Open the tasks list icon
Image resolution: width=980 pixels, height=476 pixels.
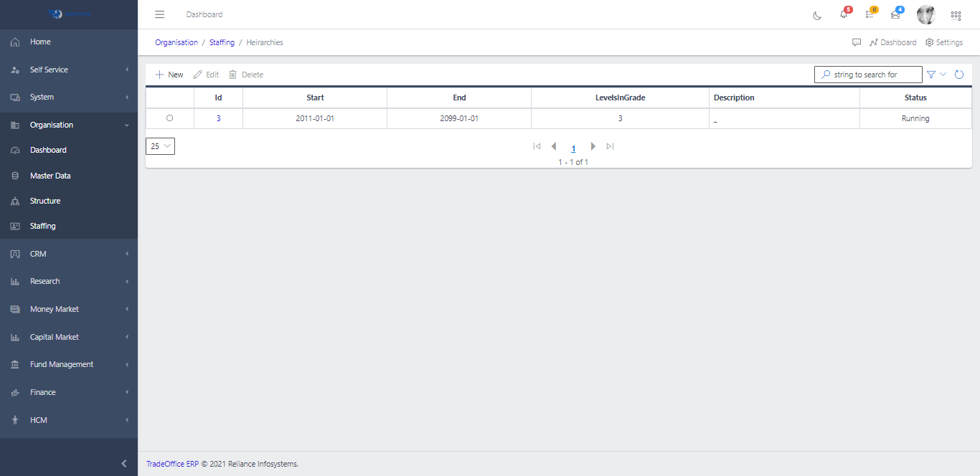pos(870,14)
